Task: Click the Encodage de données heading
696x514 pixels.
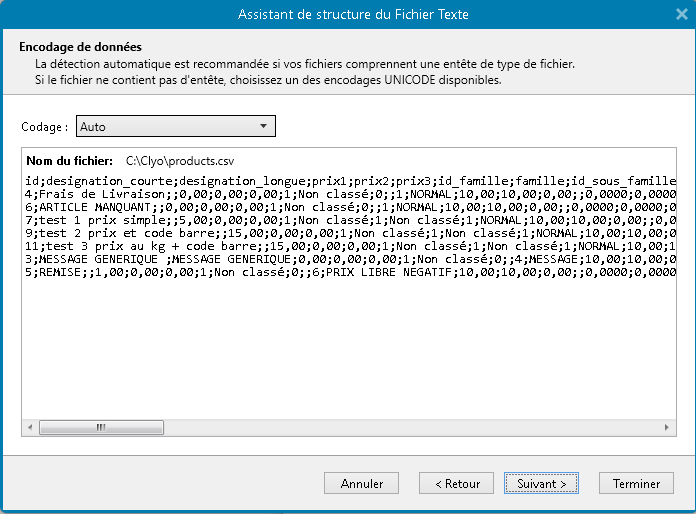Action: pyautogui.click(x=80, y=47)
